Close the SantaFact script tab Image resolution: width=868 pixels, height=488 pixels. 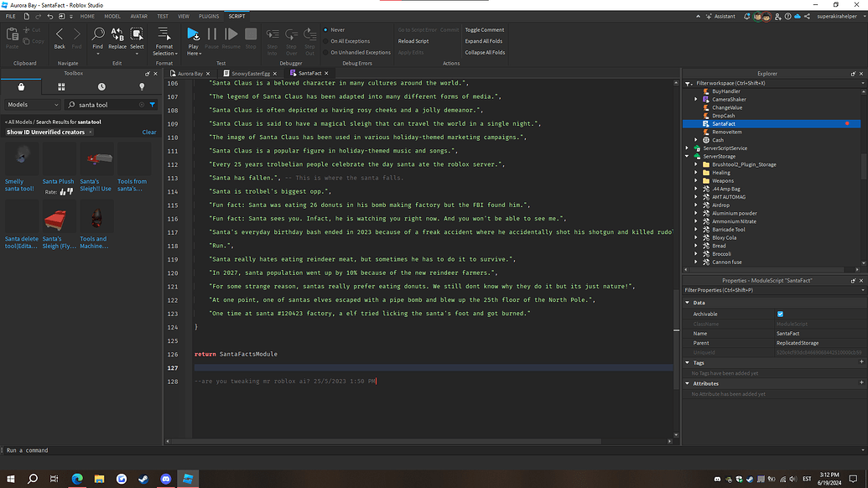[326, 74]
